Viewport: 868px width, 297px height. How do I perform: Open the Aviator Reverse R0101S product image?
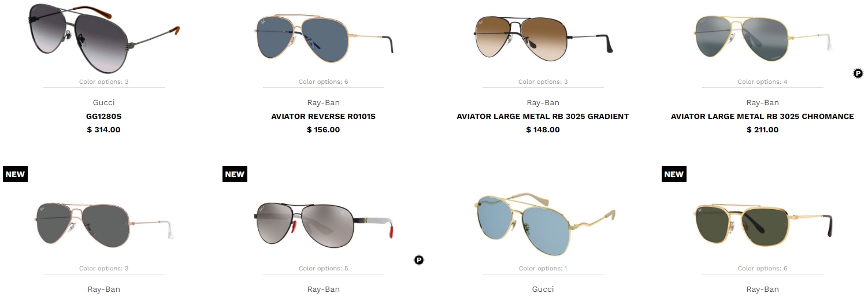[x=324, y=37]
